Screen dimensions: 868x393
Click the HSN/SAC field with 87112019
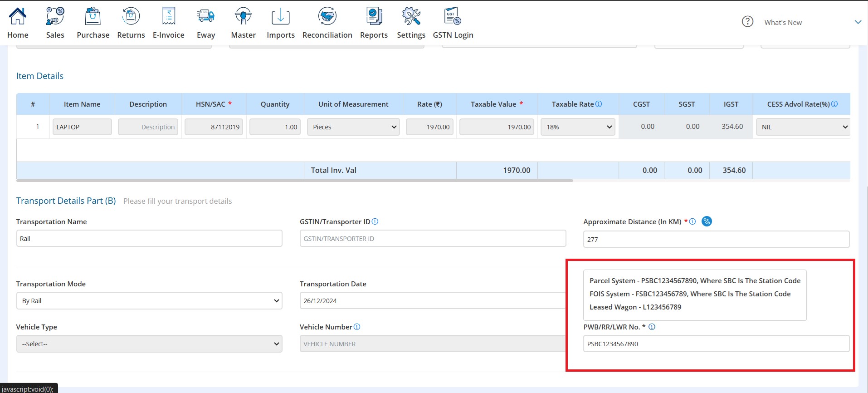coord(214,127)
